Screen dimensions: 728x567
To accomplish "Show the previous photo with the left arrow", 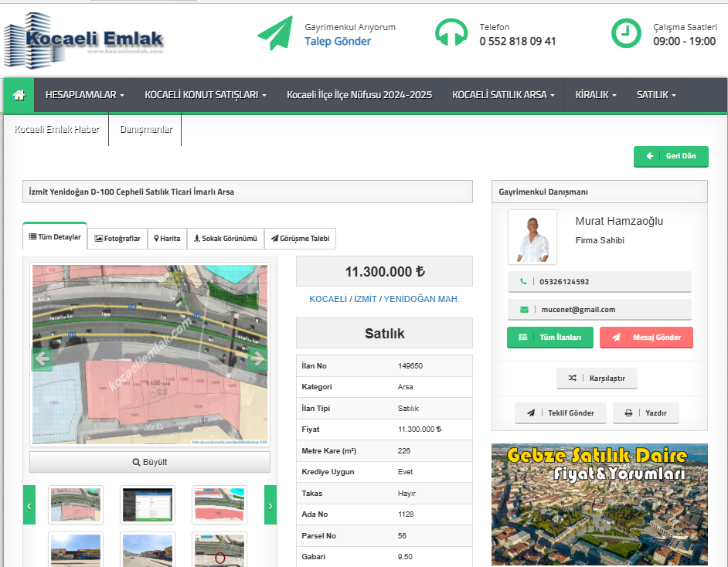I will coord(42,358).
